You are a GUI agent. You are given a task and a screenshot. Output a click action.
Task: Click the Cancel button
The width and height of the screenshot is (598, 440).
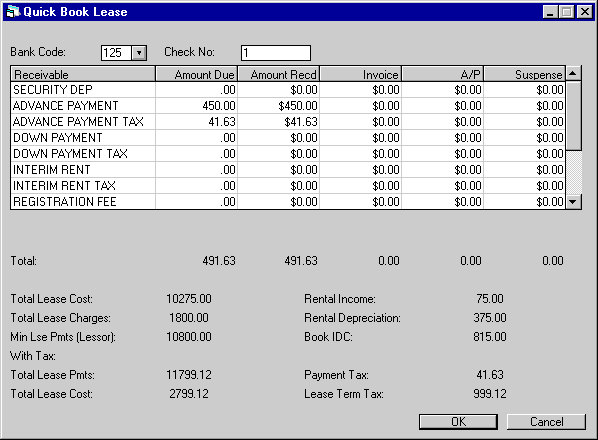coord(546,422)
